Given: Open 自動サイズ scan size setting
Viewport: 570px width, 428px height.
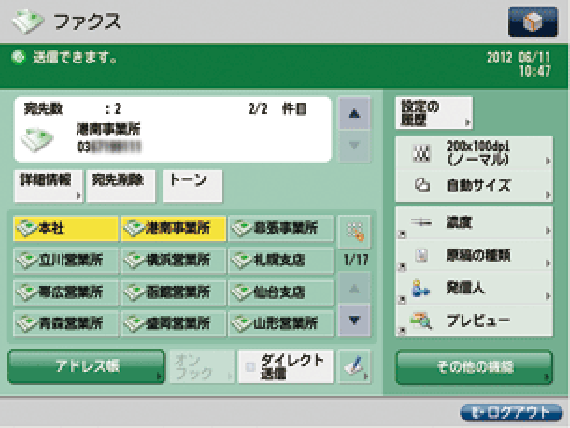Looking at the screenshot, I should click(x=474, y=186).
